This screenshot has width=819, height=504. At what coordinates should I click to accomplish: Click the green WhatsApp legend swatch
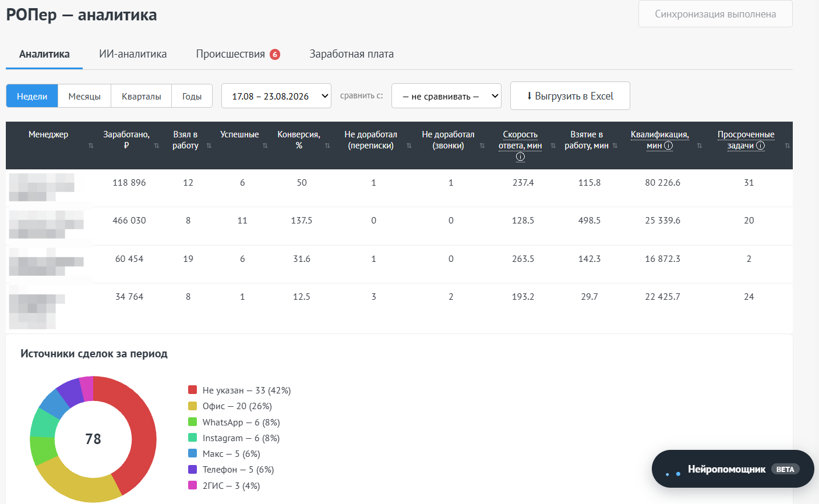point(193,422)
